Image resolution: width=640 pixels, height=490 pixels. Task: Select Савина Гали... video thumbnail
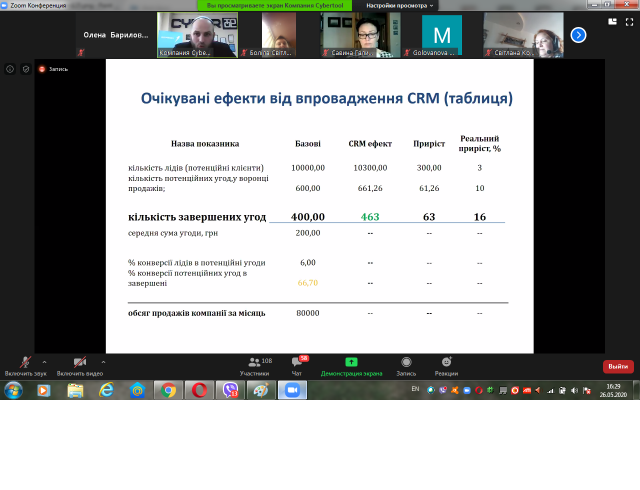tap(360, 35)
